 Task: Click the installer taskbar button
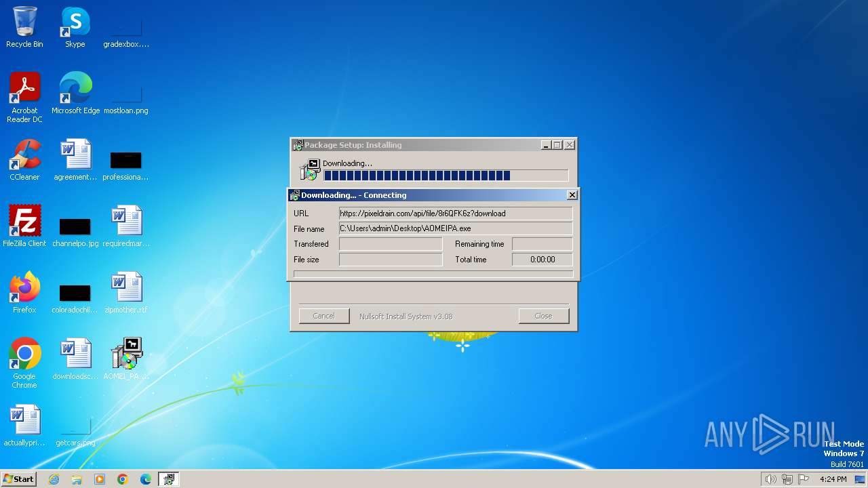(x=169, y=479)
